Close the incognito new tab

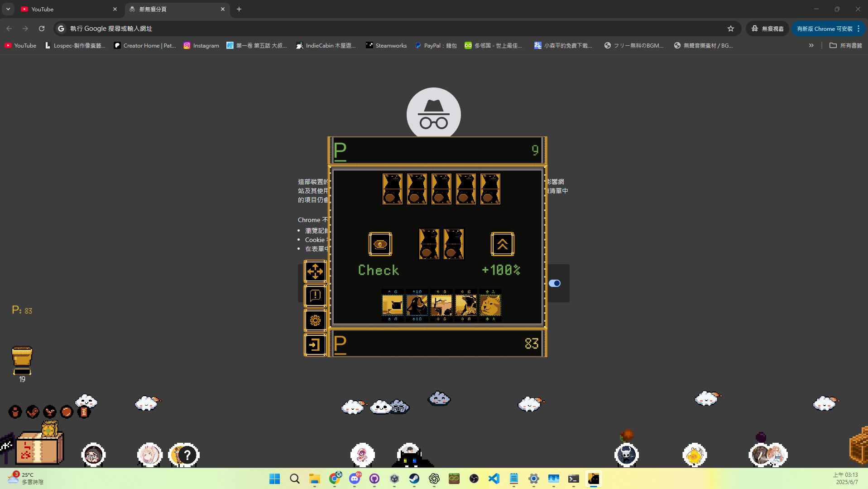pyautogui.click(x=223, y=9)
